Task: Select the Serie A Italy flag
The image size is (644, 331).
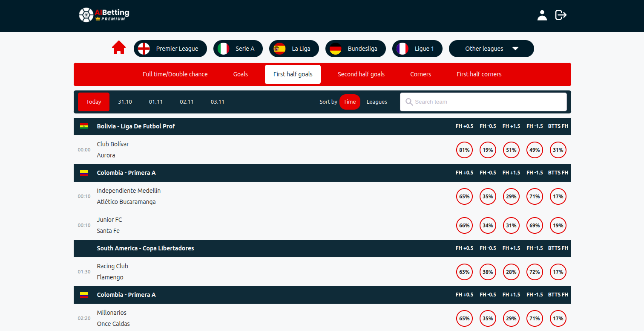Action: point(224,49)
